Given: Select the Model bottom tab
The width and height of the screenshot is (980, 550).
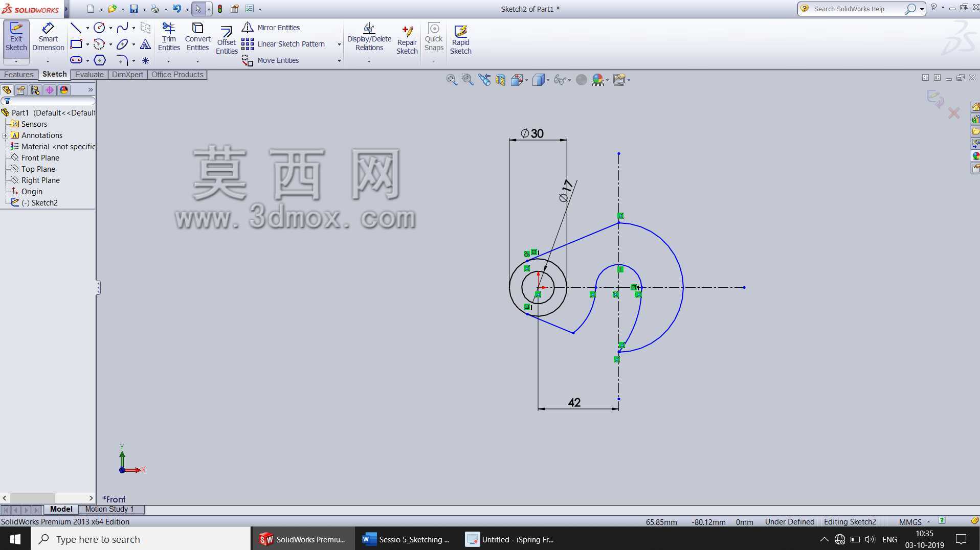Looking at the screenshot, I should tap(61, 509).
